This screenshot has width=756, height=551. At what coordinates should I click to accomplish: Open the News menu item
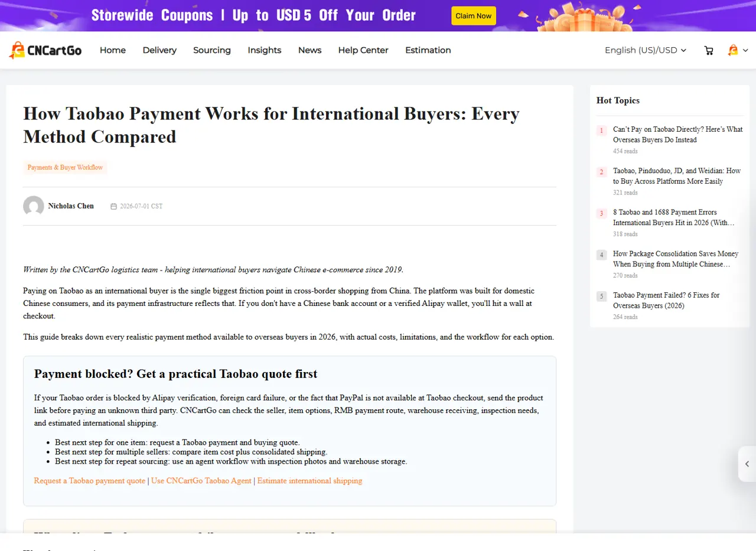(310, 50)
